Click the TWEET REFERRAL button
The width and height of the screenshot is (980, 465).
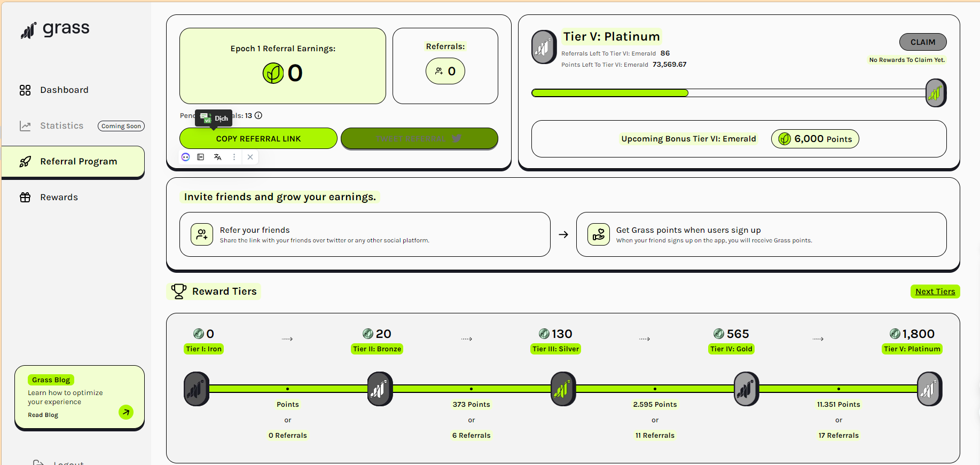[419, 138]
